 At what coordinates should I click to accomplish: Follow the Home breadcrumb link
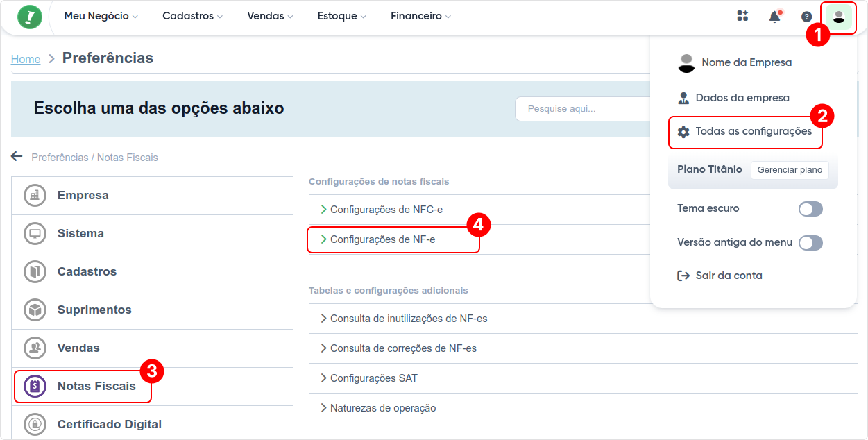point(26,59)
